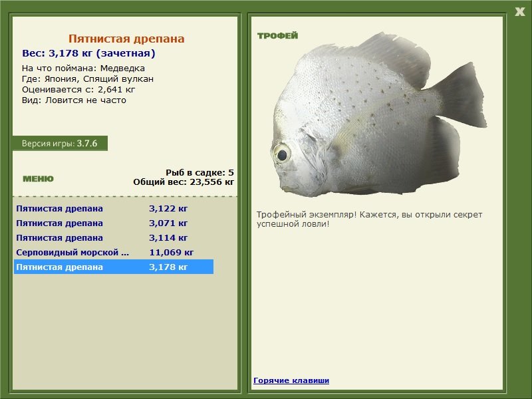Viewport: 532px width, 399px height.
Task: Click the Вес: 3,178 кг (зачетная) line
Action: coord(88,53)
